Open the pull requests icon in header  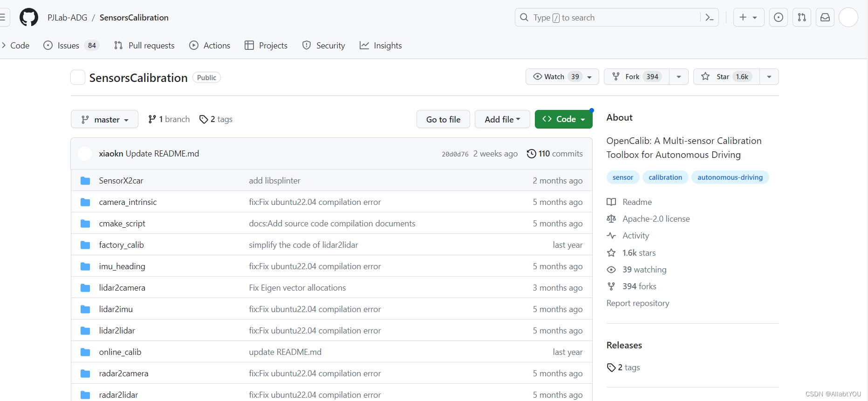pos(802,17)
